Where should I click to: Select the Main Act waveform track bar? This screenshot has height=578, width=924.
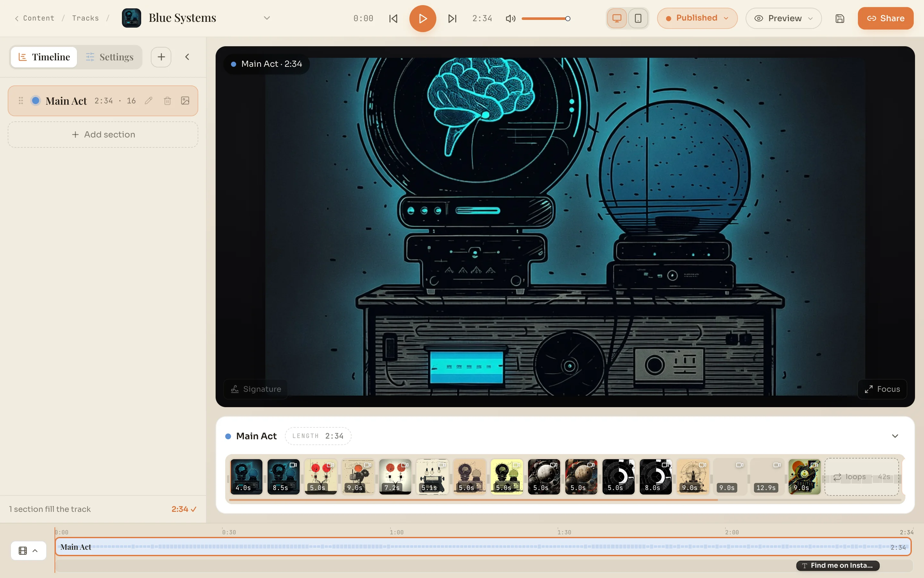pyautogui.click(x=483, y=547)
